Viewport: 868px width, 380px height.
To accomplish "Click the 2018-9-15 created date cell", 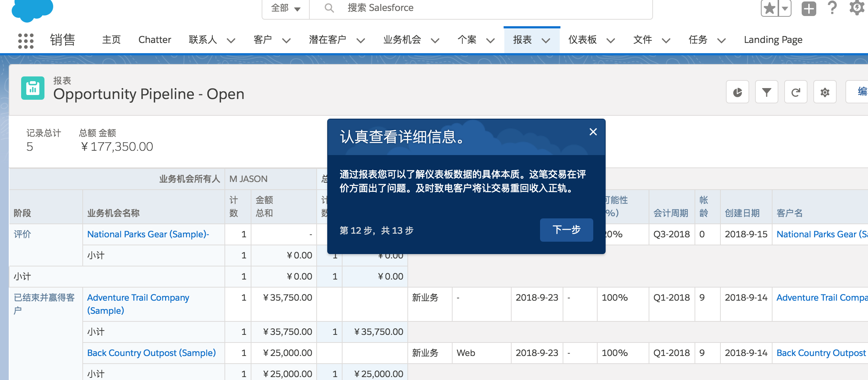I will 746,234.
